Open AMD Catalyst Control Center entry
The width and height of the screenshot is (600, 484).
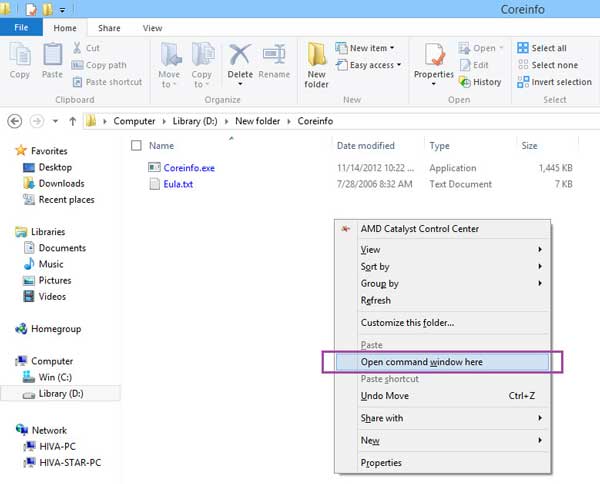tap(419, 229)
